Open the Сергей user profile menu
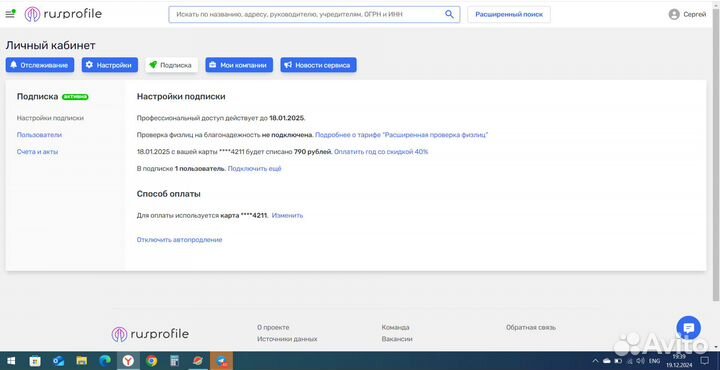This screenshot has height=370, width=720. [687, 14]
